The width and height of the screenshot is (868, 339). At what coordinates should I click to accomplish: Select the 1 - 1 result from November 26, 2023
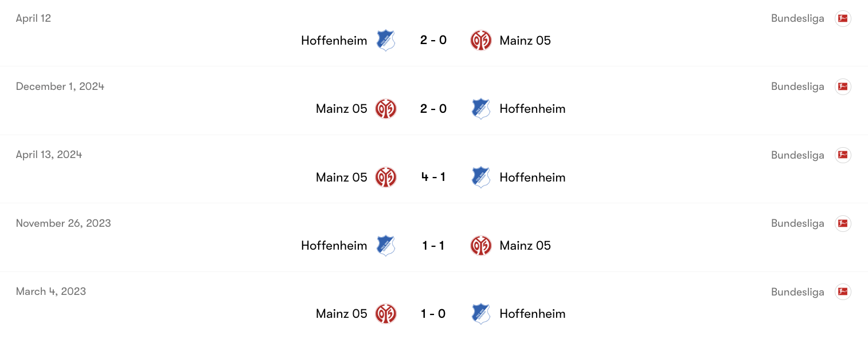433,245
